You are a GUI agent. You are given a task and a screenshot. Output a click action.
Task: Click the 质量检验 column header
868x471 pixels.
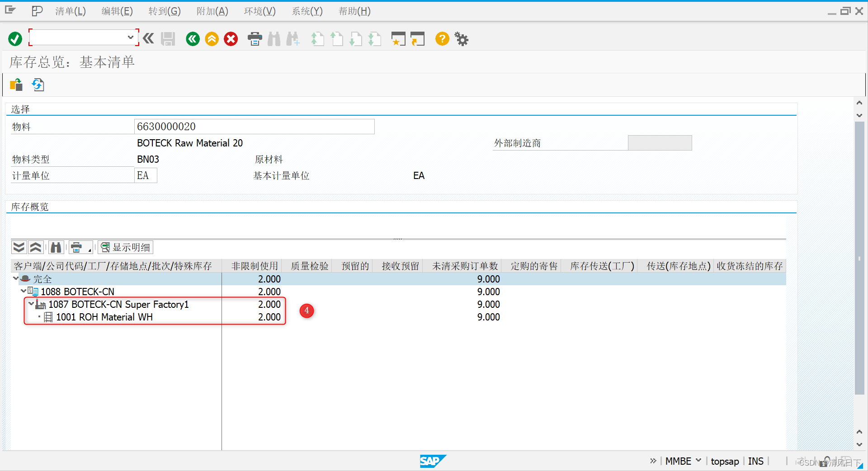pos(307,266)
